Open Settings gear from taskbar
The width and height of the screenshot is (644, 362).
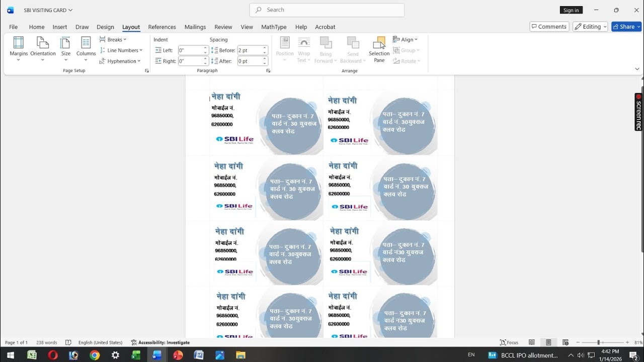[x=115, y=355]
